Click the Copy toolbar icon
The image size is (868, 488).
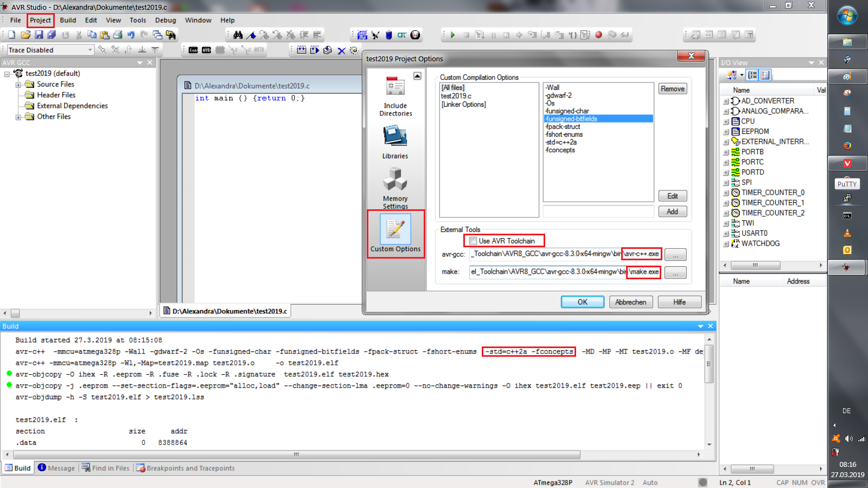pyautogui.click(x=92, y=35)
